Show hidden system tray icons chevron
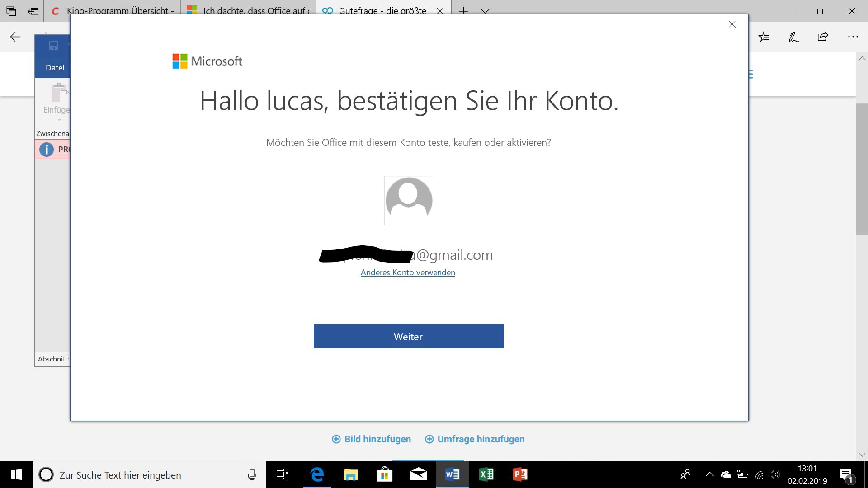868x488 pixels. tap(710, 474)
